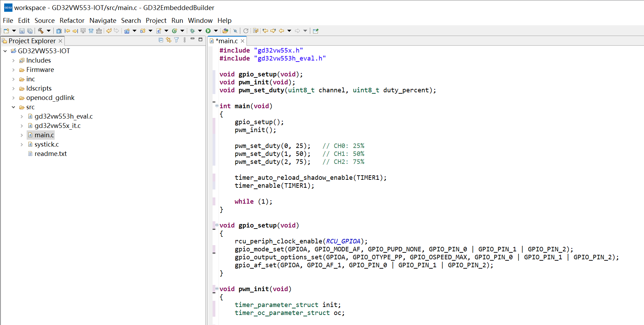This screenshot has width=644, height=325.
Task: Open the New Source File dropdown arrow
Action: 166,31
